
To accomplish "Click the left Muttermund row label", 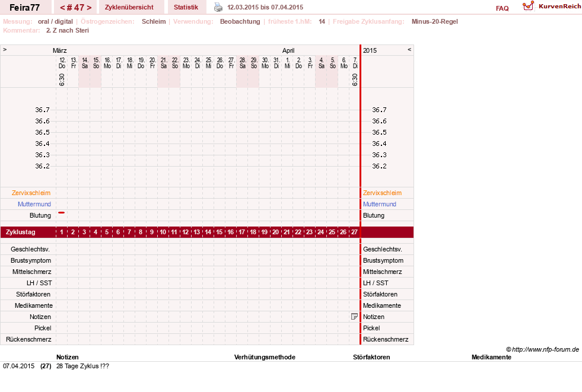I will [x=34, y=204].
